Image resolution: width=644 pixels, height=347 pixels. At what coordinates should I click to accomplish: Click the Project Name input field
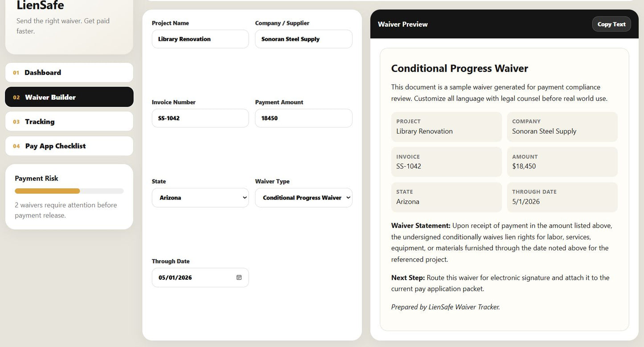(200, 39)
